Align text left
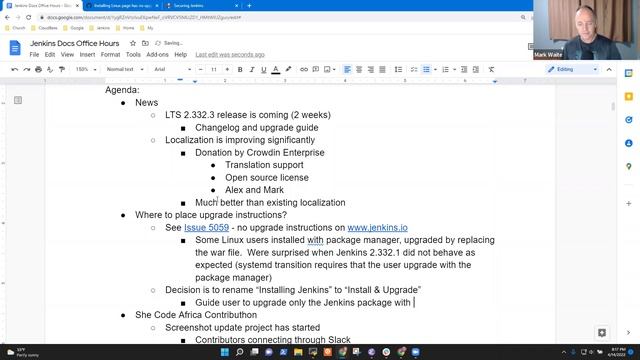Screen dimensions: 640x360 (347, 69)
